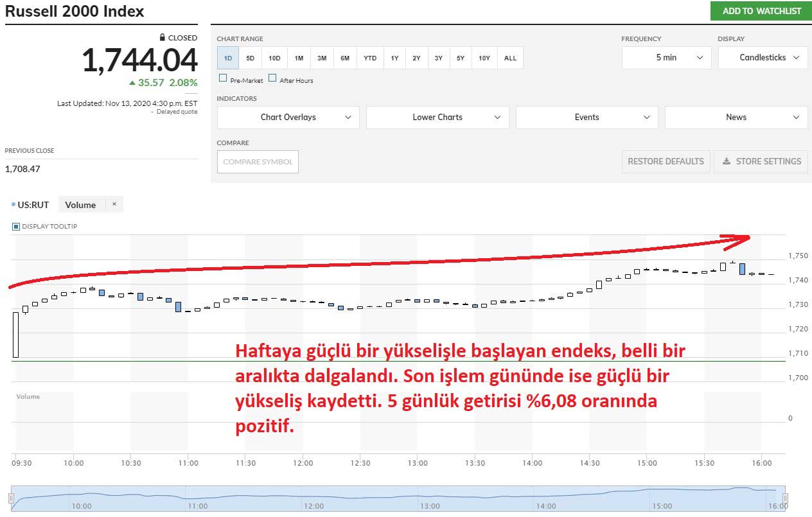Click the previous close value 1,708.47

tap(22, 170)
